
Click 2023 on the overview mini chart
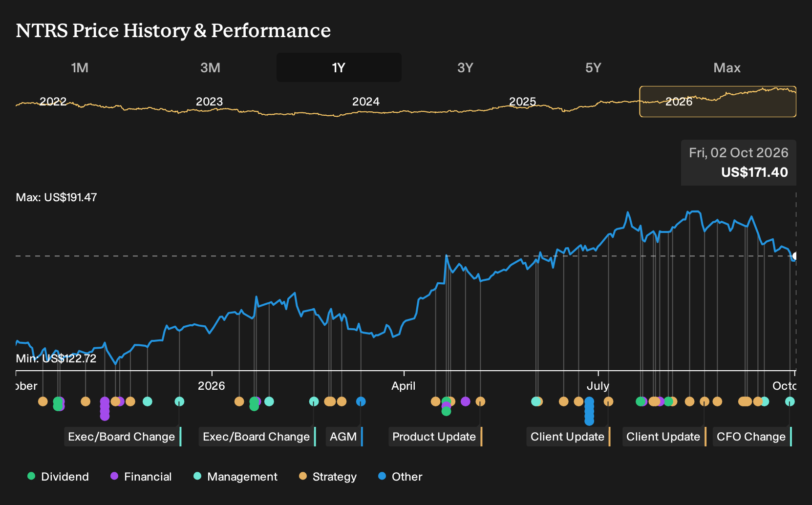coord(209,102)
